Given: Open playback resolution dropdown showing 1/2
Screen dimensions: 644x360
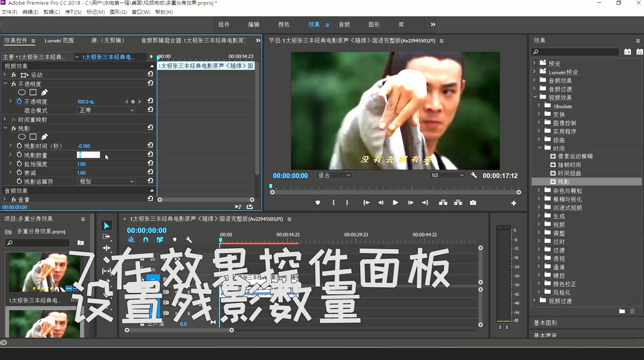Looking at the screenshot, I should 447,175.
